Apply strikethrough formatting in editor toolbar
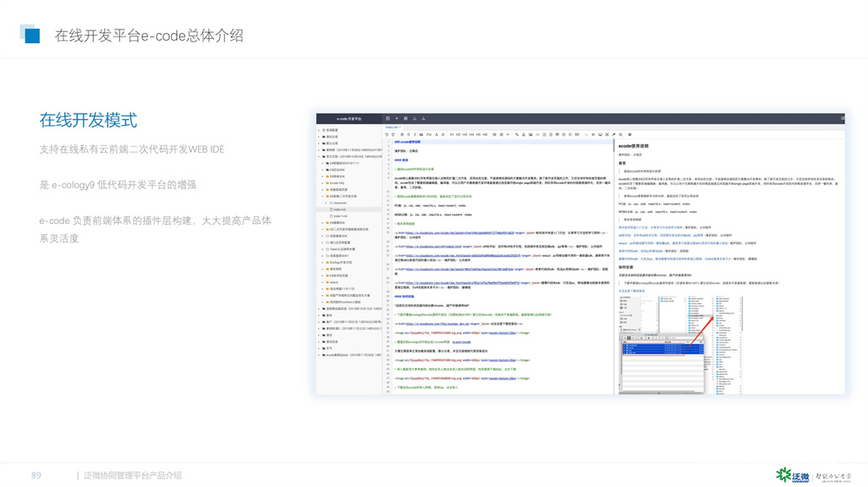Screen dimensions: 868x487 (x=408, y=135)
